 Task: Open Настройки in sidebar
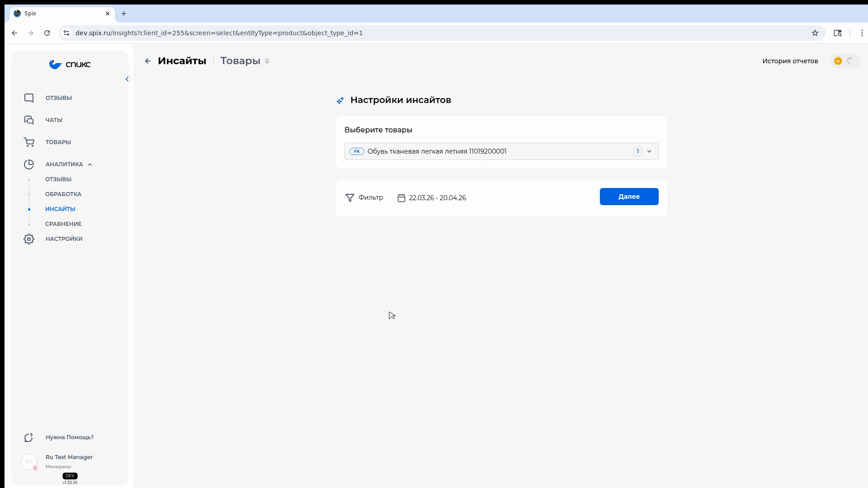pyautogui.click(x=64, y=239)
